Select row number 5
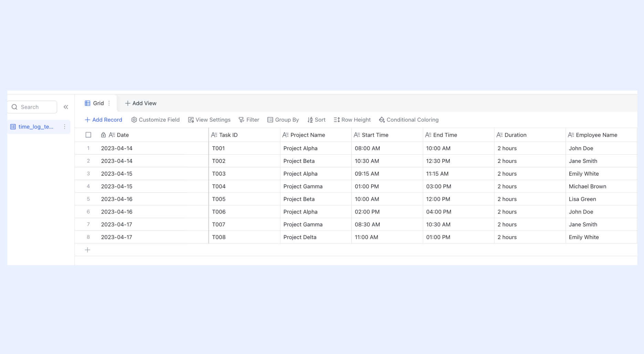Screen dimensions: 644x354 click(88, 199)
